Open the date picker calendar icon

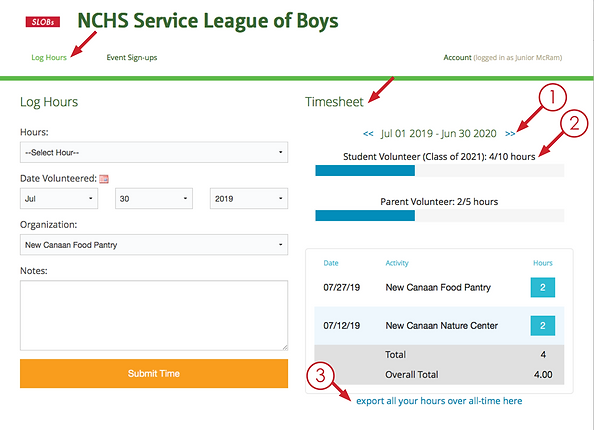pos(104,179)
